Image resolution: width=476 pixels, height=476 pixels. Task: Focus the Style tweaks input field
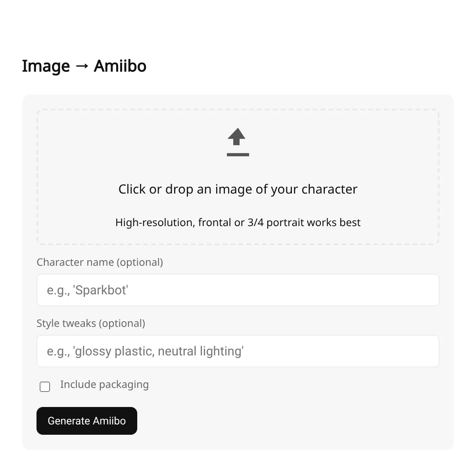[238, 351]
